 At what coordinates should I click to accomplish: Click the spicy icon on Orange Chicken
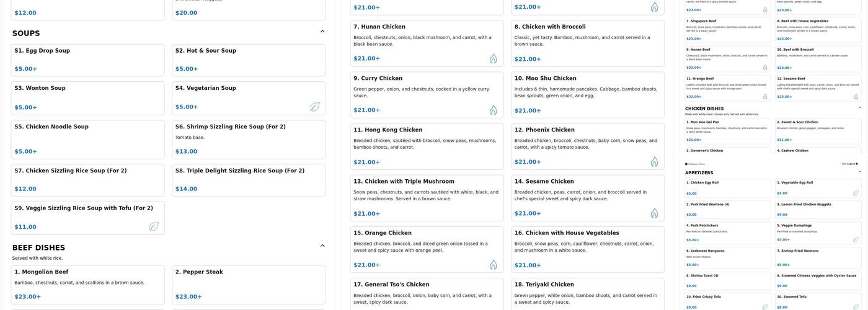coord(493,265)
